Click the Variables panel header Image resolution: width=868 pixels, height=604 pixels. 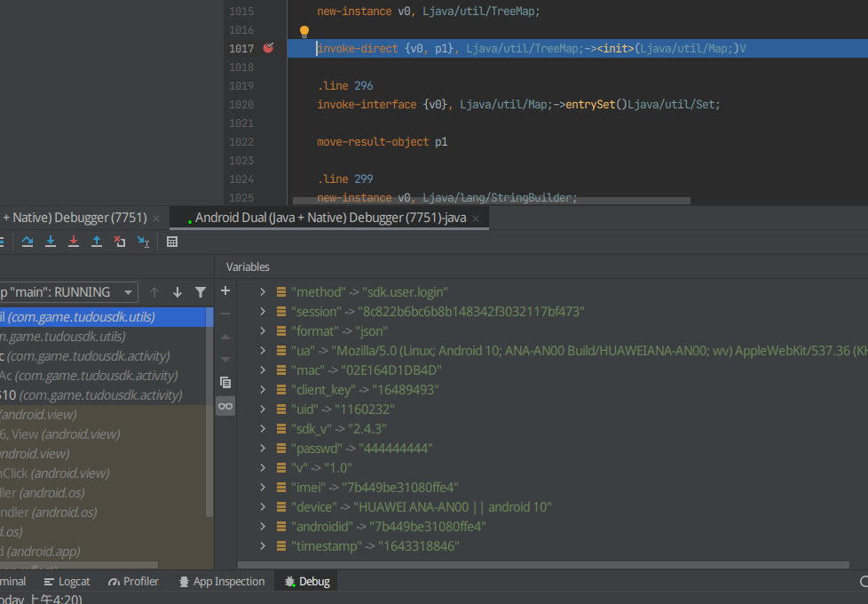tap(248, 267)
